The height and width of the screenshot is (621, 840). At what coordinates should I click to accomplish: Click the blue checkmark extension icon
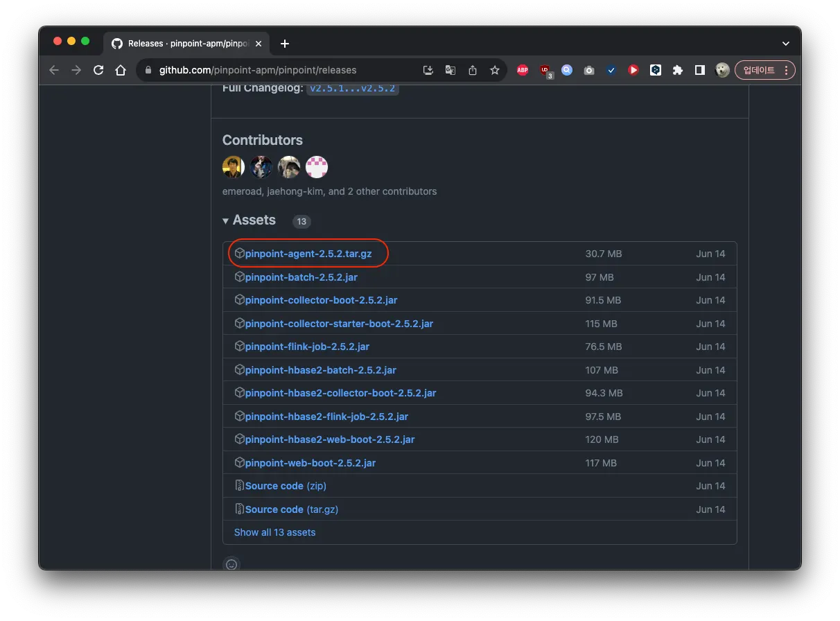(611, 70)
